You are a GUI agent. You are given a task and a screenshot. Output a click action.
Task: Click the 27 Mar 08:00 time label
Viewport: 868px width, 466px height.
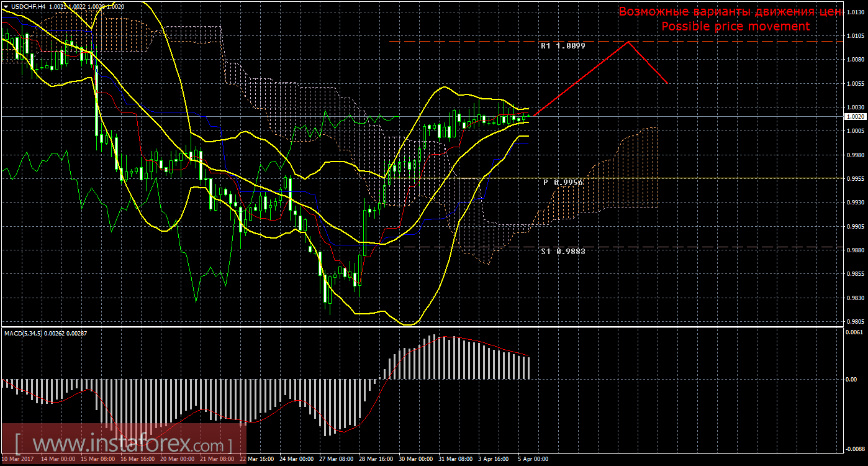point(336,460)
